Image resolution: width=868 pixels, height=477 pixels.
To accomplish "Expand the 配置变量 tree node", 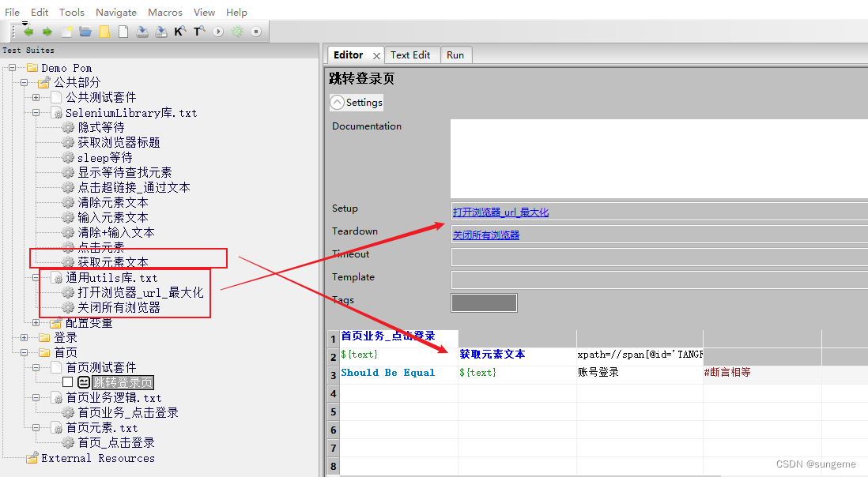I will [36, 323].
